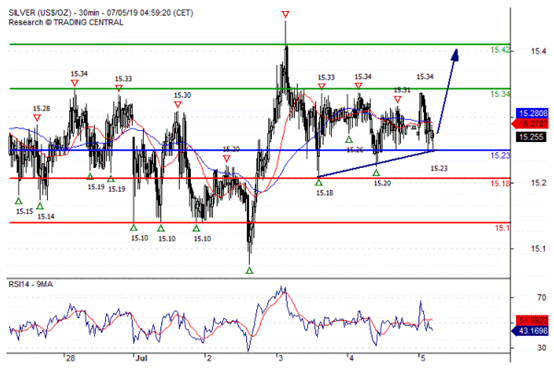Screen dimensions: 554x368
Task: Click the blue 15.2808 price tag
Action: [532, 113]
